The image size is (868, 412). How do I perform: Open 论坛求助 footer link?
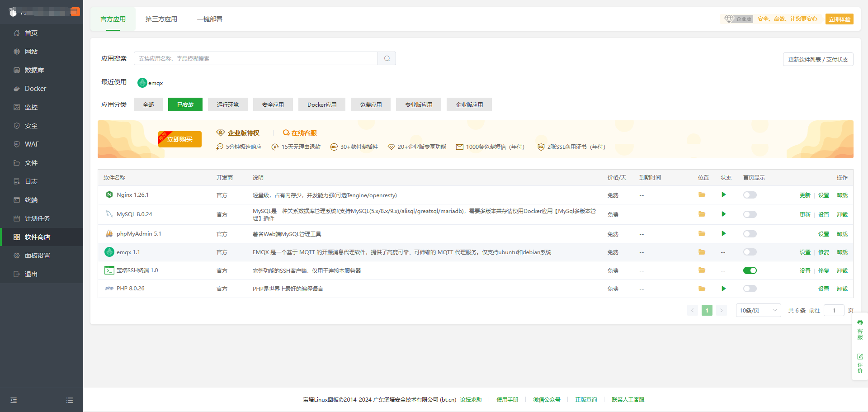471,400
